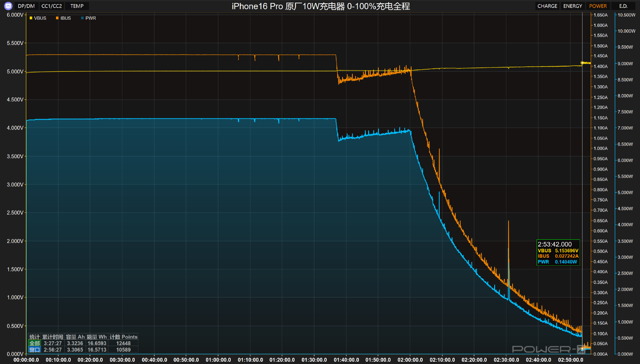The height and width of the screenshot is (364, 640).
Task: Click the 6.000V voltage axis label
Action: [x=15, y=15]
